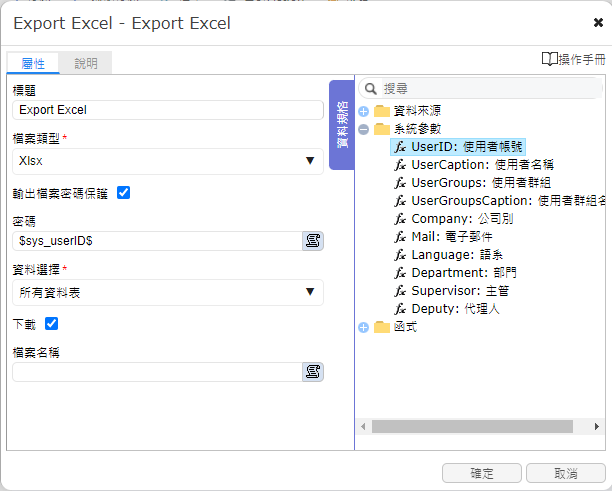The width and height of the screenshot is (612, 491).
Task: Click the scrollbar right arrow
Action: tap(597, 427)
